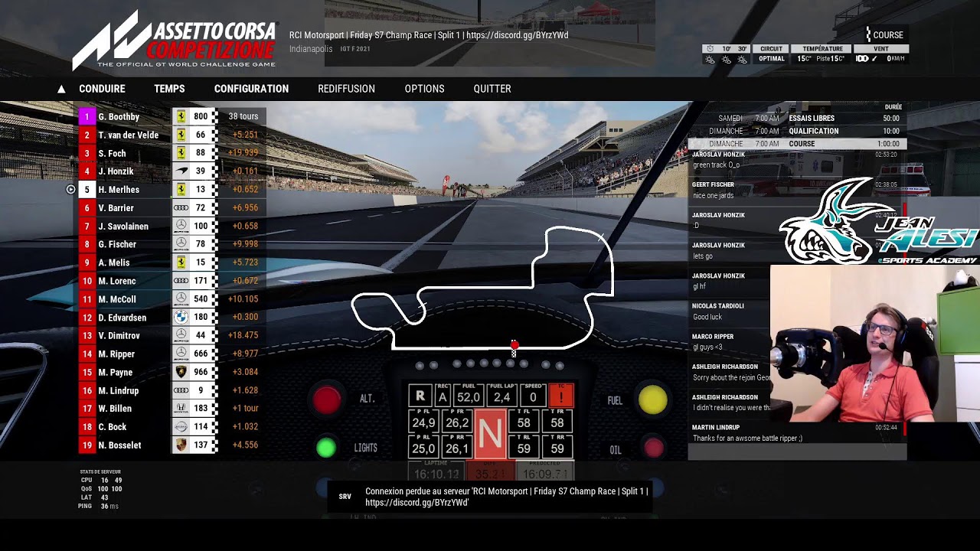Click the Assetto Corsa Competizione logo
The height and width of the screenshot is (551, 980).
click(x=175, y=40)
